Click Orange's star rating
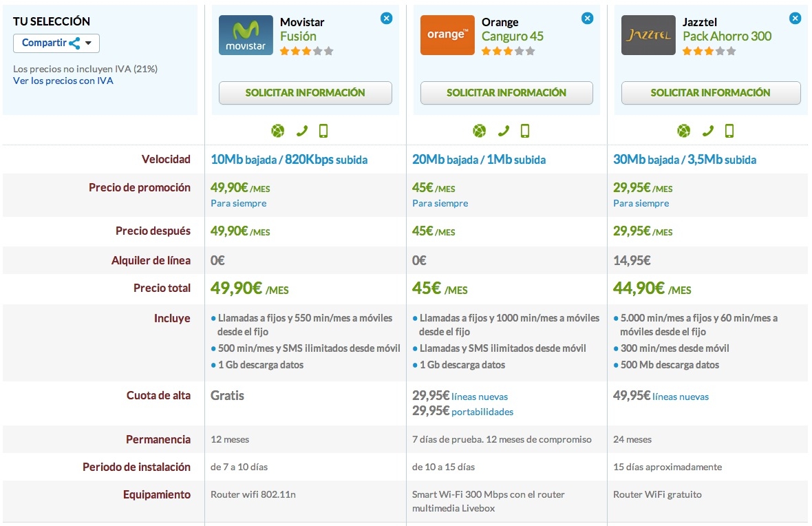Image resolution: width=812 pixels, height=526 pixels. click(x=508, y=52)
